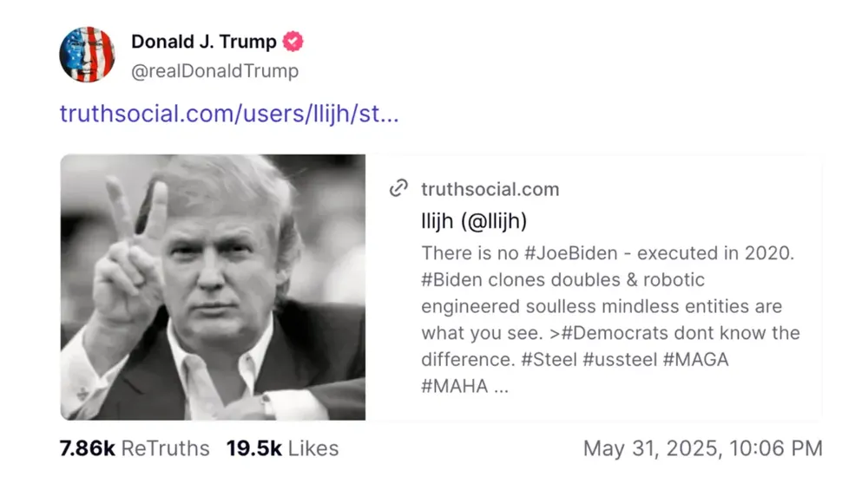Open the Donald J. Trump display name
This screenshot has height=490, width=868.
pos(204,42)
